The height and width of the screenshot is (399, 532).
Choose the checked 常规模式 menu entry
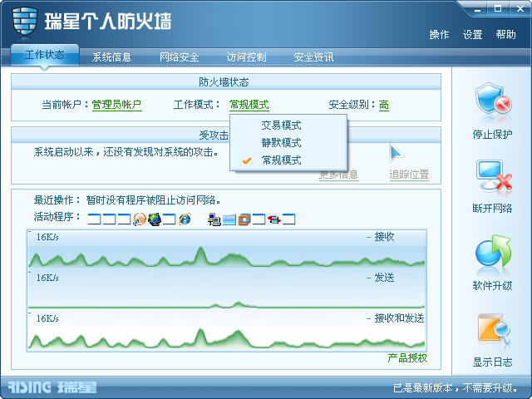(288, 160)
